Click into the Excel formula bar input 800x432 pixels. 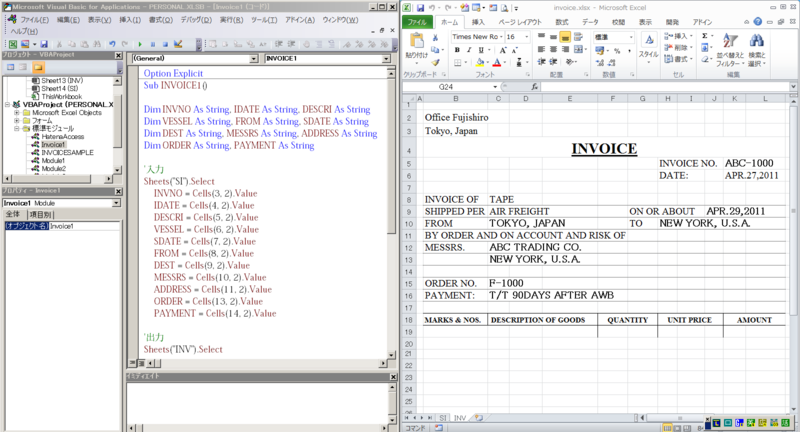[x=665, y=87]
